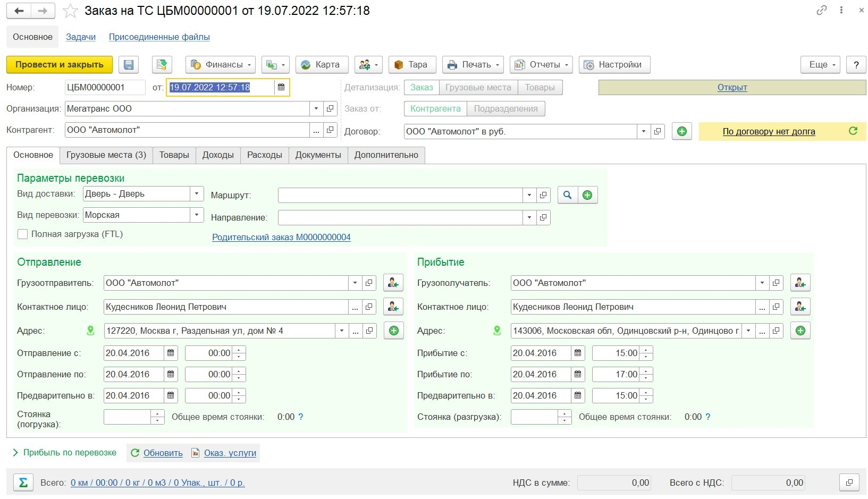Adjust Стоянка (погрузка) spinner arrows

click(x=157, y=417)
